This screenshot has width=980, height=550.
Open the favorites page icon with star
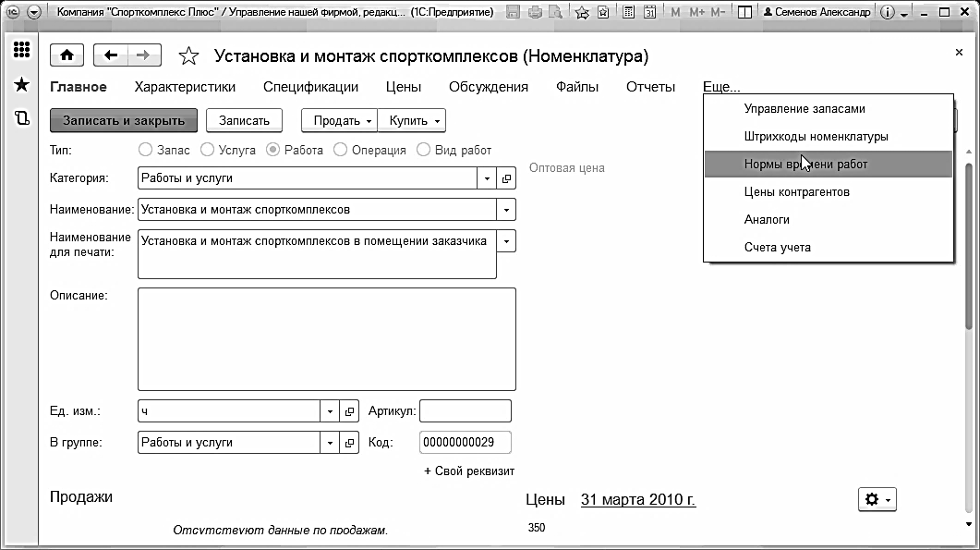point(603,12)
